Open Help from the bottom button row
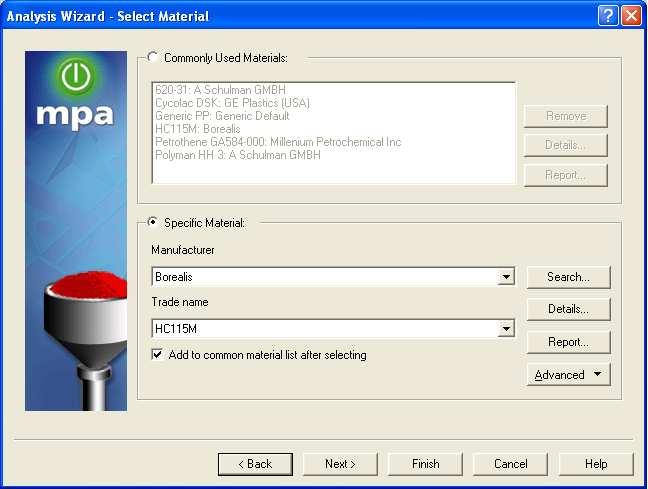Image resolution: width=648 pixels, height=489 pixels. tap(596, 464)
